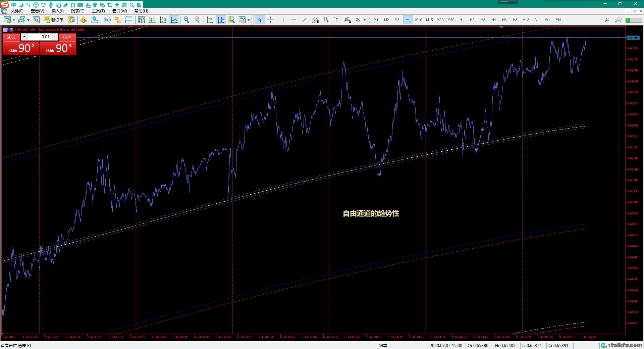644x349 pixels.
Task: Open the chart templates icon
Action: click(x=242, y=20)
